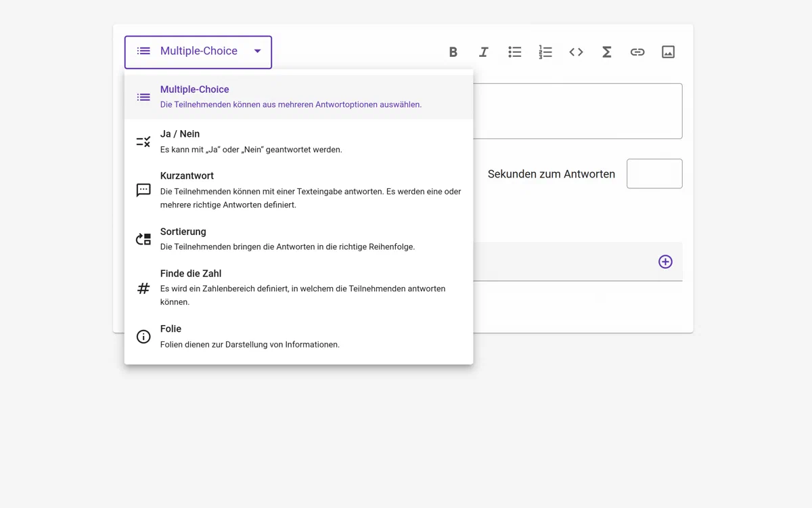Collapse the Multiple-Choice question type dropdown
Screen dimensions: 812x508
[198, 51]
